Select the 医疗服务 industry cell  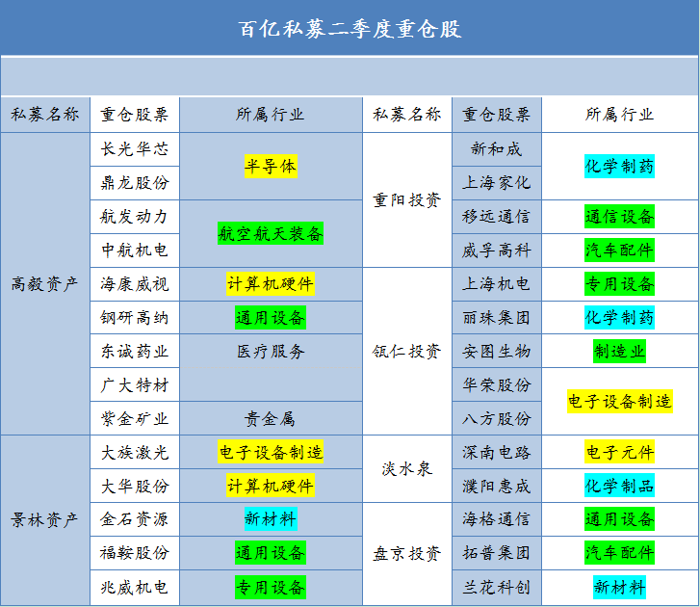tap(271, 351)
